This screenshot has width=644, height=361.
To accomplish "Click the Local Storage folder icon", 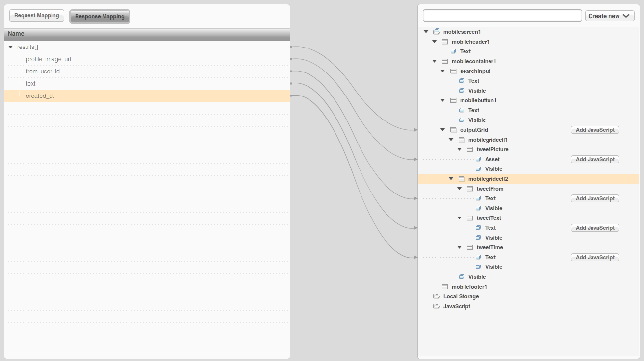I will 437,296.
